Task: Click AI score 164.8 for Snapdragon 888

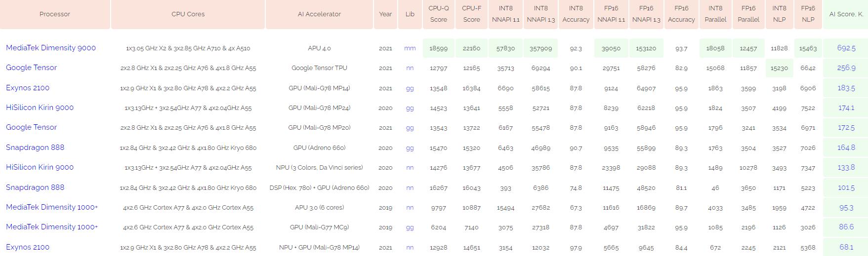Action: click(846, 148)
